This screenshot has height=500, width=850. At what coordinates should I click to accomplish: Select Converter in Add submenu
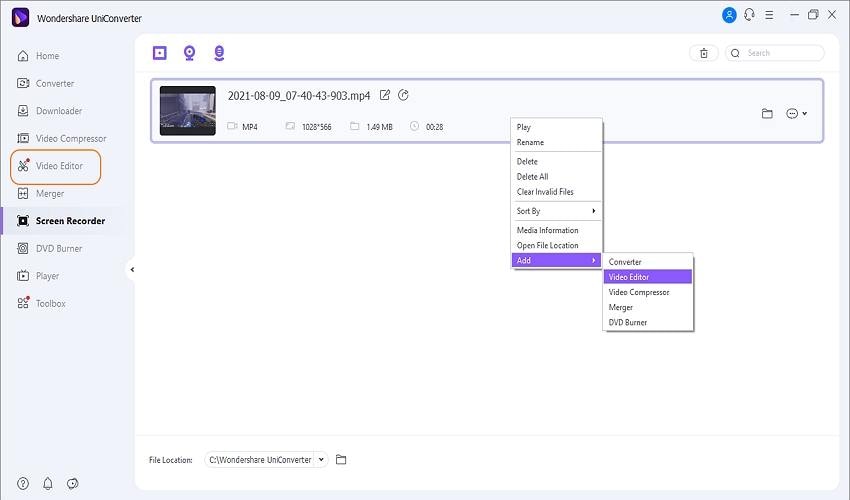point(648,262)
